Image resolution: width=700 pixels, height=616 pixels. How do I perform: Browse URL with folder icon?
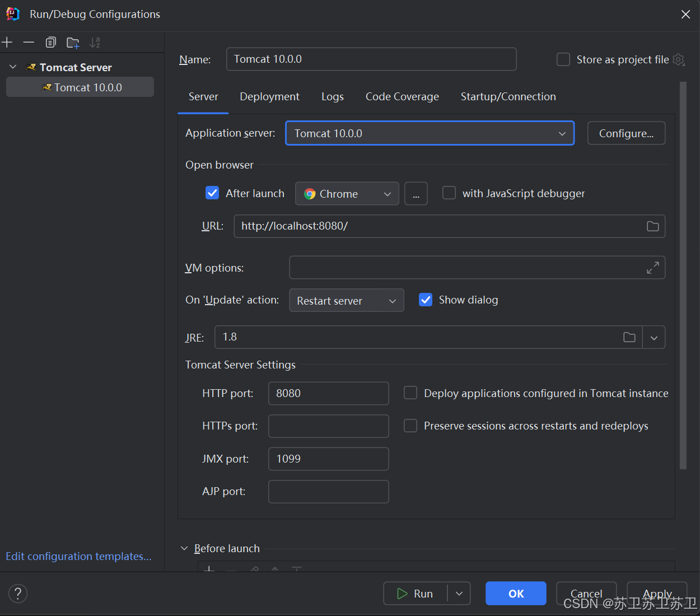coord(653,226)
